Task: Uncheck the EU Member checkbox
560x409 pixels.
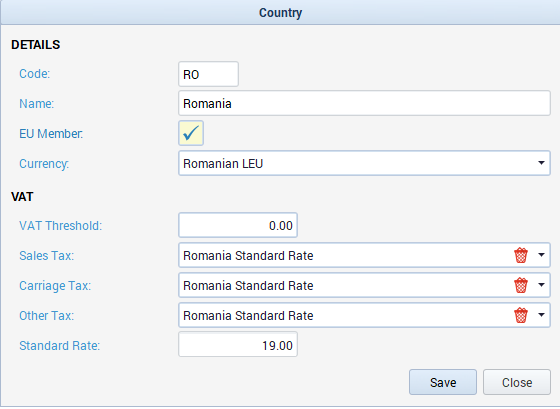Action: point(191,133)
